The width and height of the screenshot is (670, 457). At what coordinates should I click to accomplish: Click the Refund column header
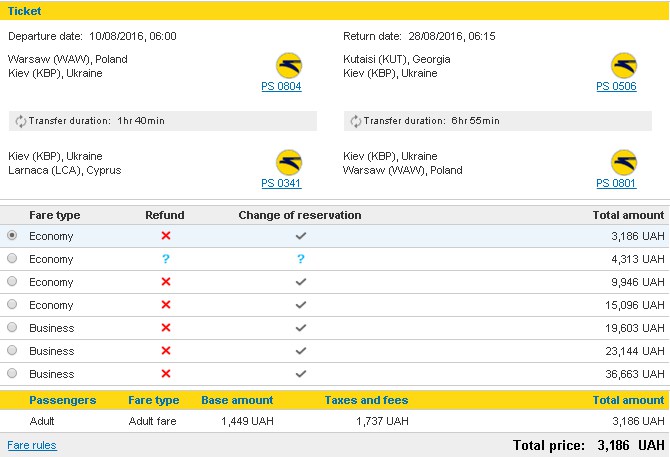165,215
